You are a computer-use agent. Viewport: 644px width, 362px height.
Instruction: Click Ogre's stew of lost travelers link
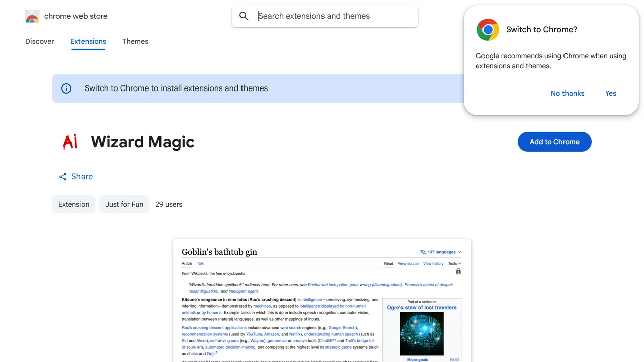click(x=422, y=308)
